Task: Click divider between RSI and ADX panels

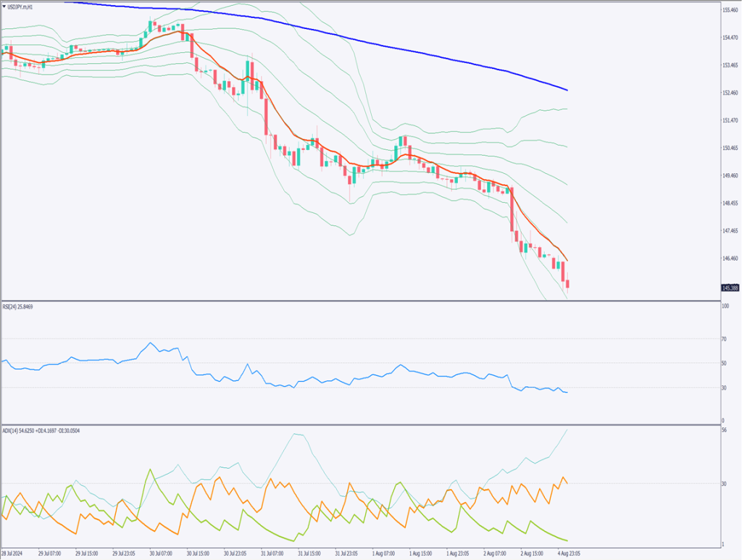Action: [x=362, y=425]
